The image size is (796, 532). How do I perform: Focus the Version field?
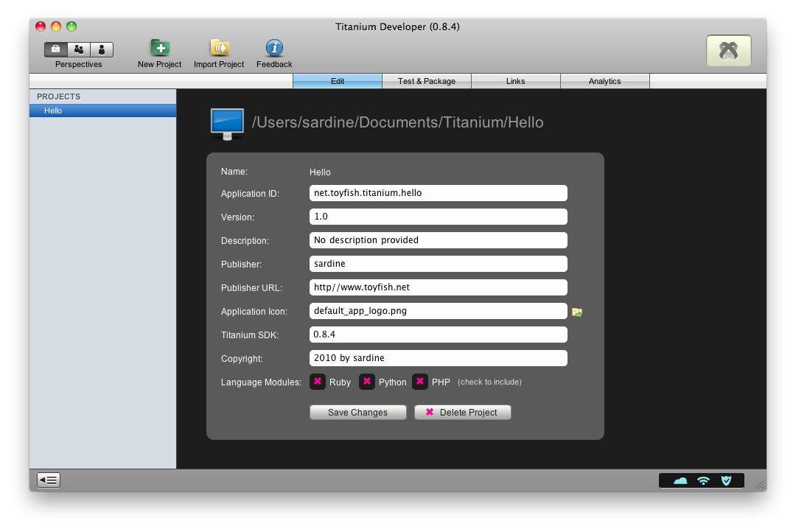pyautogui.click(x=438, y=217)
